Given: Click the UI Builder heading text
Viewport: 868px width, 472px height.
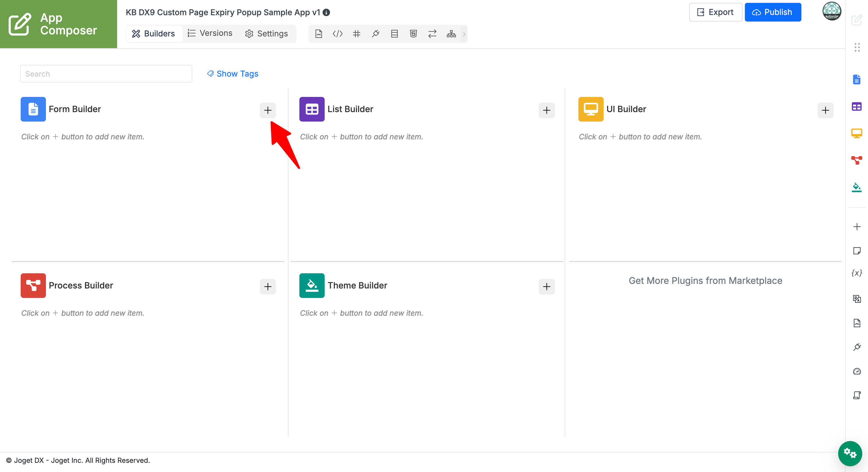Looking at the screenshot, I should (x=626, y=109).
